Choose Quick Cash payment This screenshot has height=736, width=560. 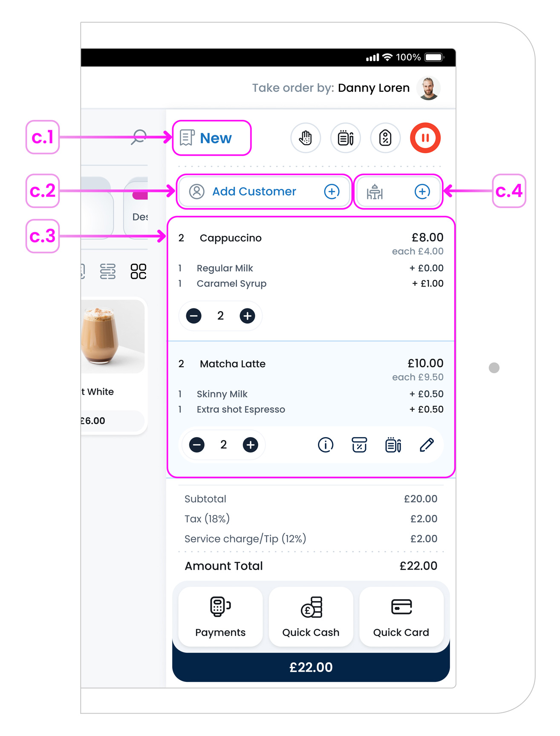311,617
